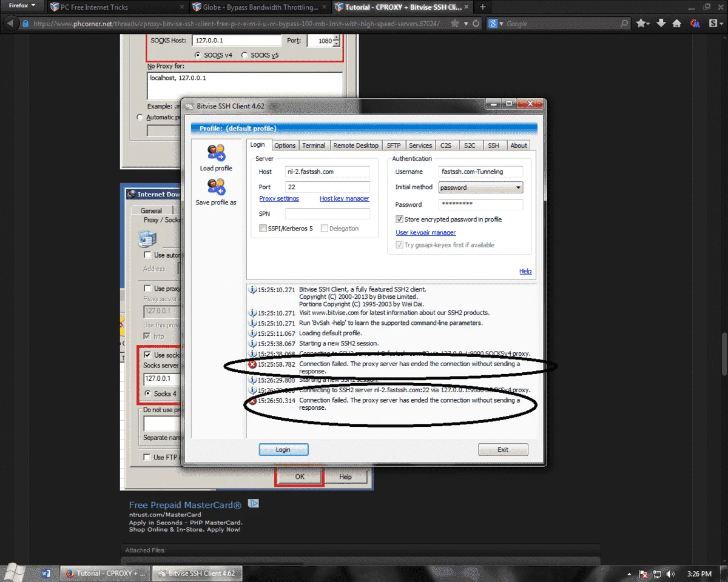Bookmark this page with the star
Viewport: 728px width, 582px height.
454,24
